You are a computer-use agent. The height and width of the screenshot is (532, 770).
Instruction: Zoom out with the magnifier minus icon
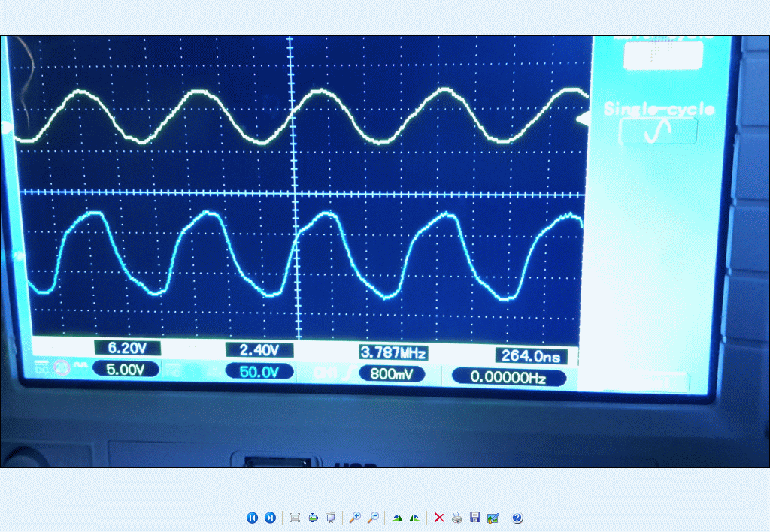coord(372,518)
